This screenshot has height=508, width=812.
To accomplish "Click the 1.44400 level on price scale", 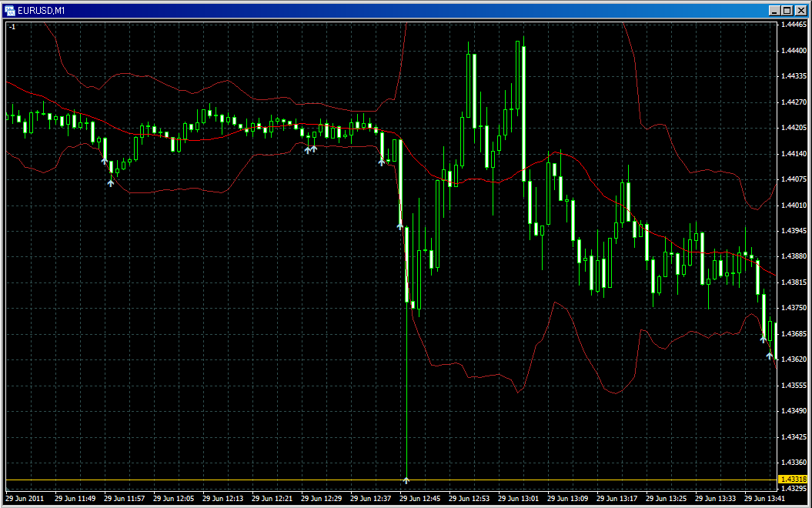I will [x=793, y=50].
